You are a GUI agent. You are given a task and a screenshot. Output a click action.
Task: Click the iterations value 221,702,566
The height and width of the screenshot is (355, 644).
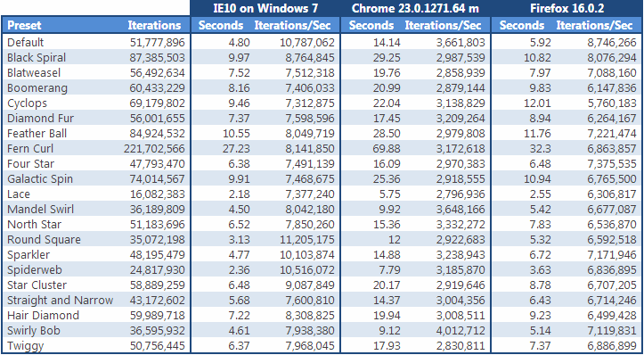(x=154, y=148)
